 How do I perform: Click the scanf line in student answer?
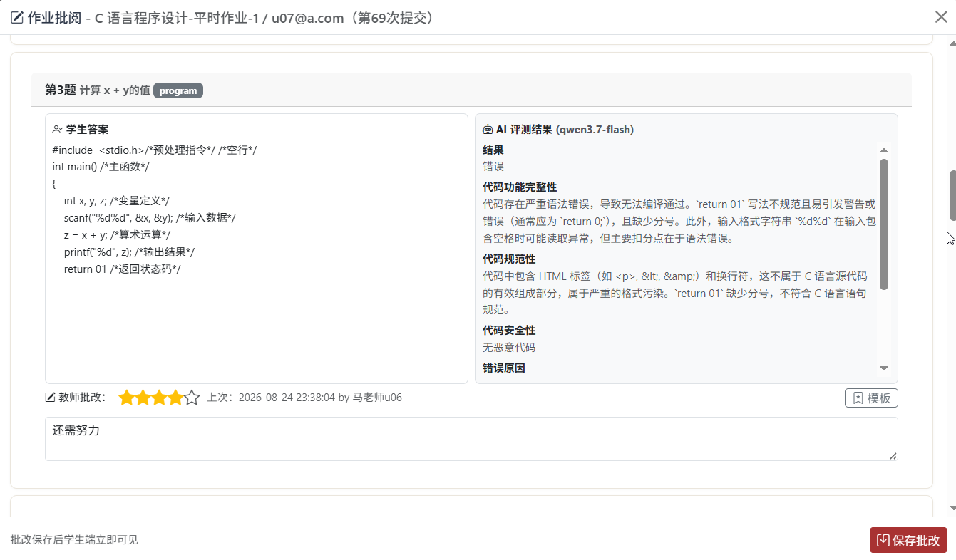pos(150,218)
